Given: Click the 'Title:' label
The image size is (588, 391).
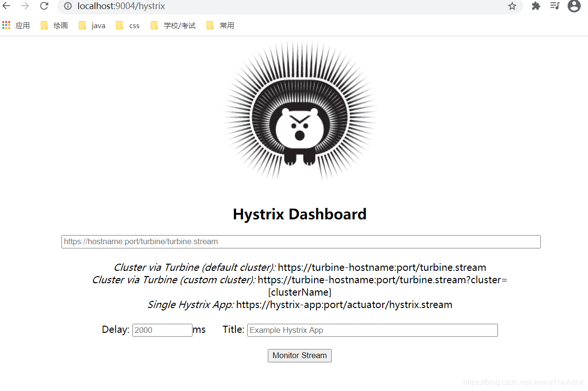Looking at the screenshot, I should [233, 329].
